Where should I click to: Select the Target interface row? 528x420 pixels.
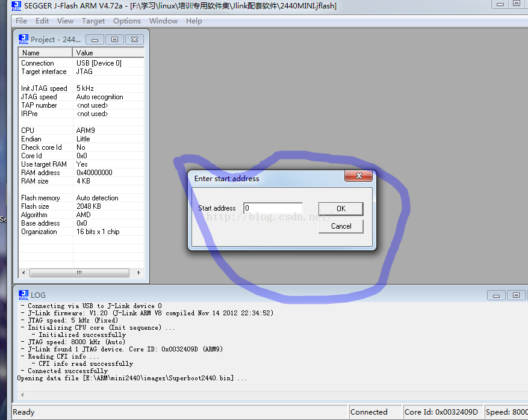click(x=81, y=72)
